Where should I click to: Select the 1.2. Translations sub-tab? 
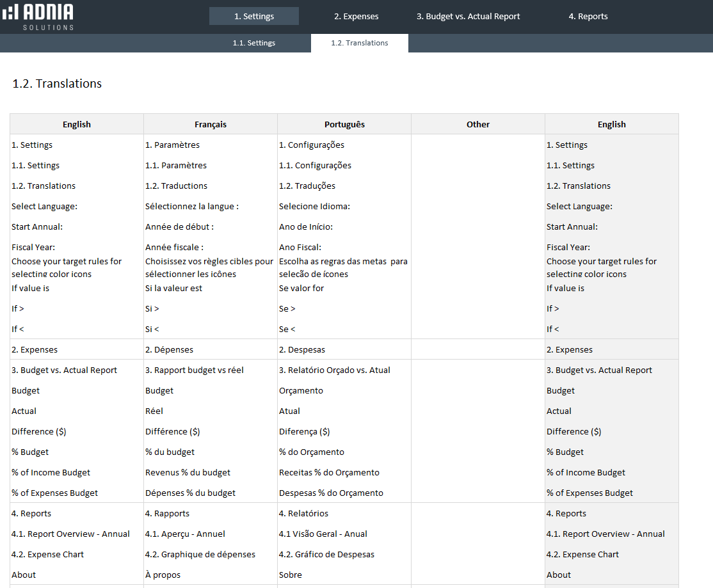pos(359,43)
